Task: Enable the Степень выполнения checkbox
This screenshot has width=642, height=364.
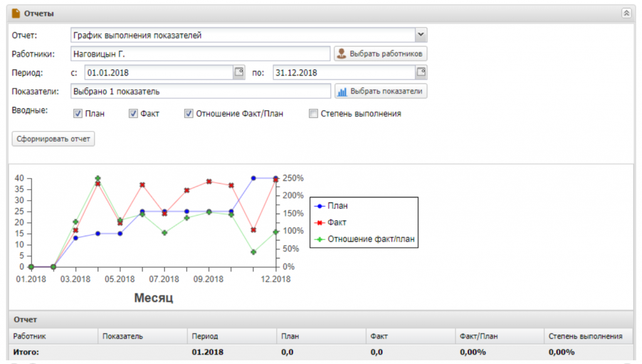Action: coord(313,113)
